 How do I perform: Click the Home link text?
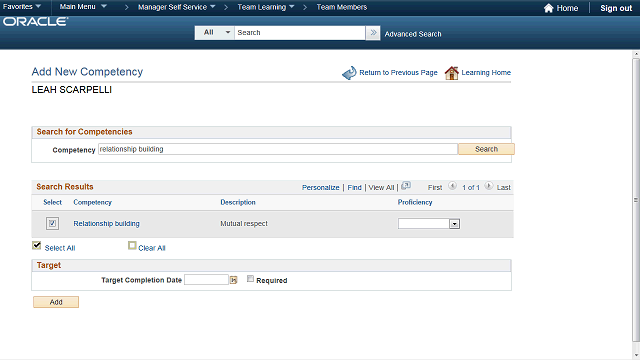567,8
